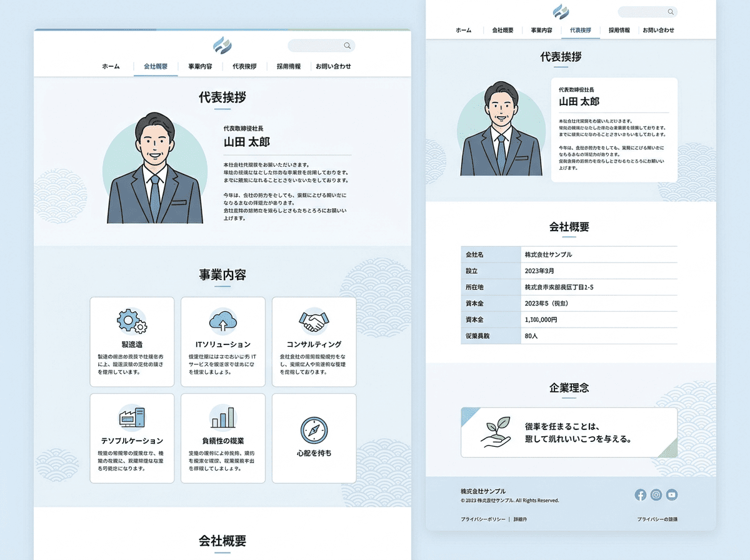The width and height of the screenshot is (750, 560).
Task: Click the active 代表挨拶 tab on the right page
Action: [581, 29]
